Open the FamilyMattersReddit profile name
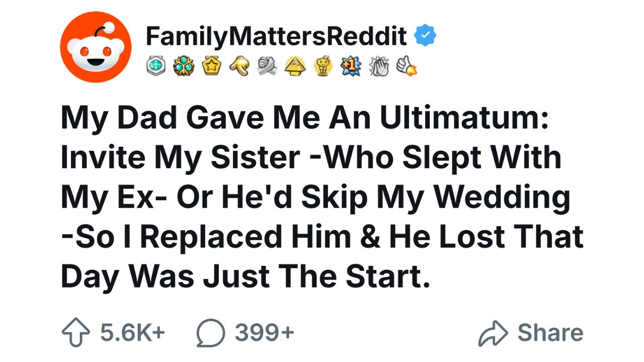The image size is (644, 362). (x=276, y=36)
